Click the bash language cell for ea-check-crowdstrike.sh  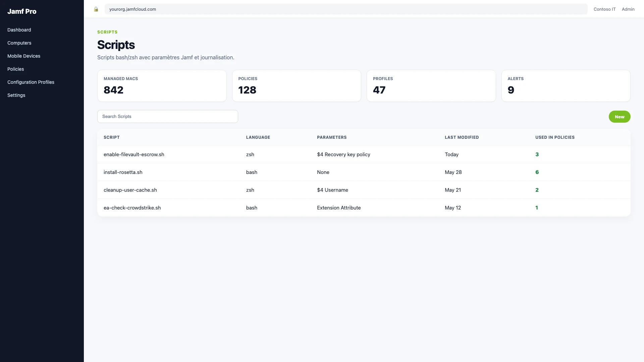(252, 208)
